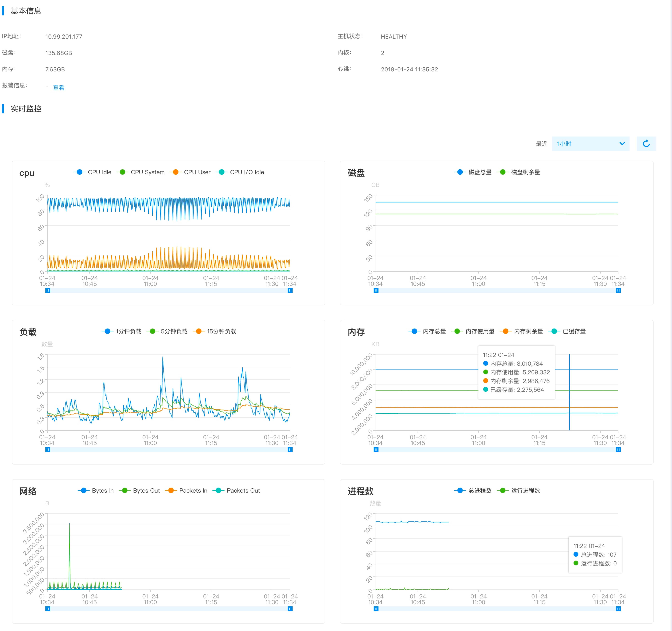Click the memory 7.63GB value

point(55,69)
